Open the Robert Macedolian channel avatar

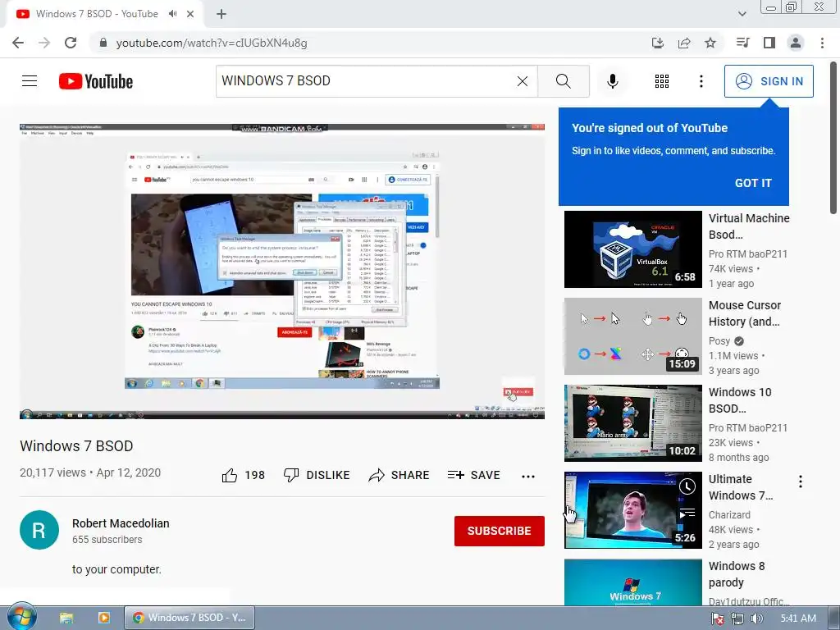pyautogui.click(x=39, y=530)
